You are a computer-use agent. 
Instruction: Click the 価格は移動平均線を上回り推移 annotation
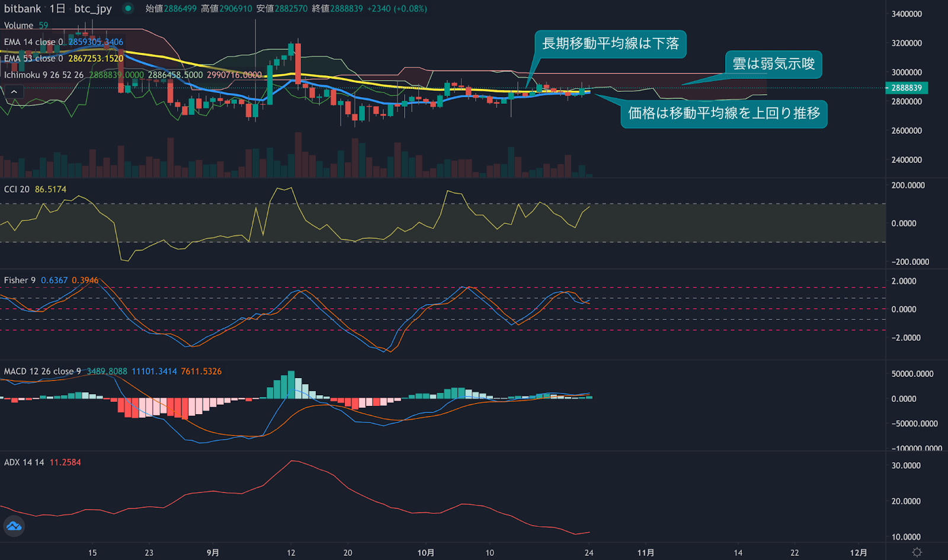click(x=724, y=114)
